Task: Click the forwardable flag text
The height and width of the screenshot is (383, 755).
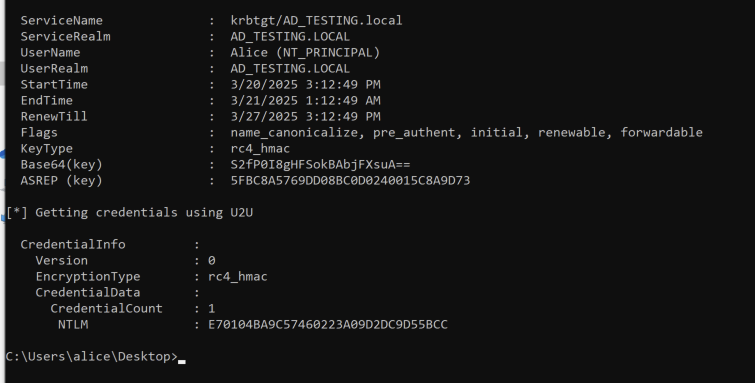Action: [x=662, y=132]
